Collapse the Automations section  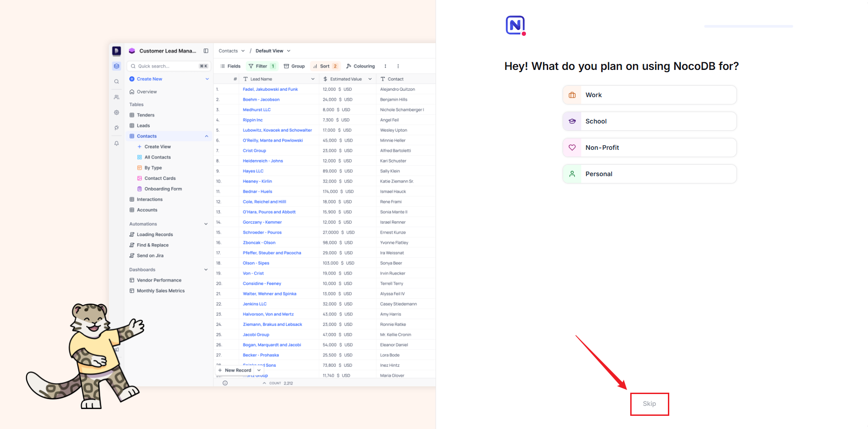(x=206, y=224)
